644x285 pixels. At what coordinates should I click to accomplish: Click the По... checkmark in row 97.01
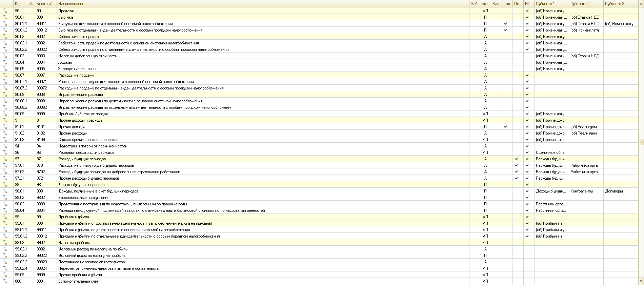coord(516,165)
